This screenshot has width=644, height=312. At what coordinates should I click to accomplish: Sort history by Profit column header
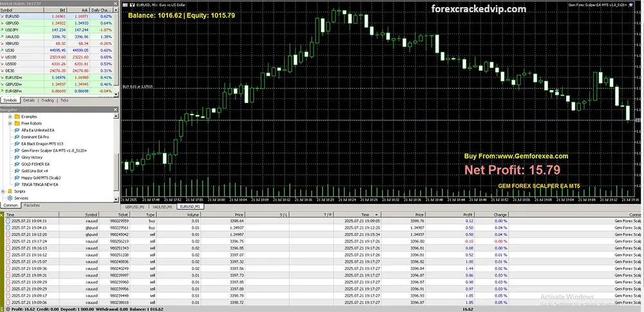451,215
